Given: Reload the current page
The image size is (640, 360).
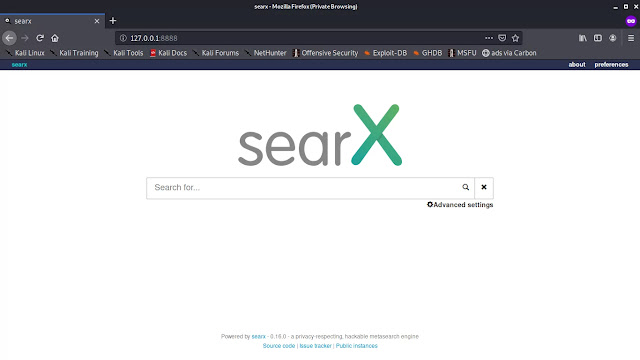Looking at the screenshot, I should [40, 38].
